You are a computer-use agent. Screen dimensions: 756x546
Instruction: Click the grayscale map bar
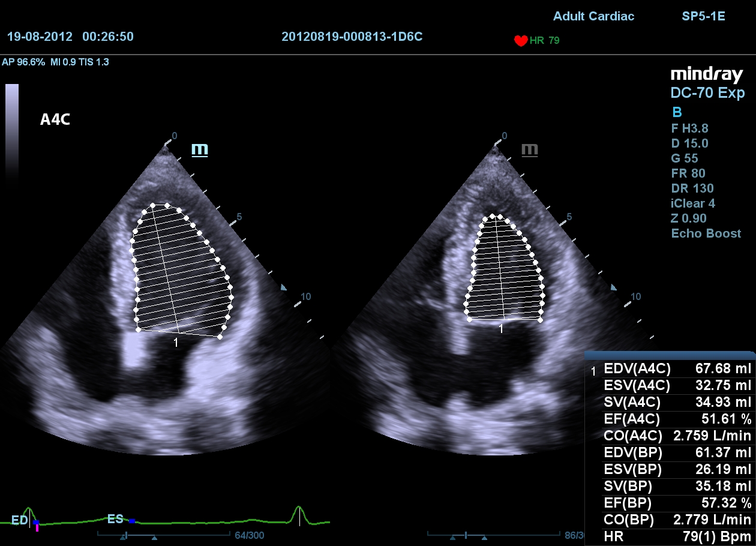click(12, 132)
